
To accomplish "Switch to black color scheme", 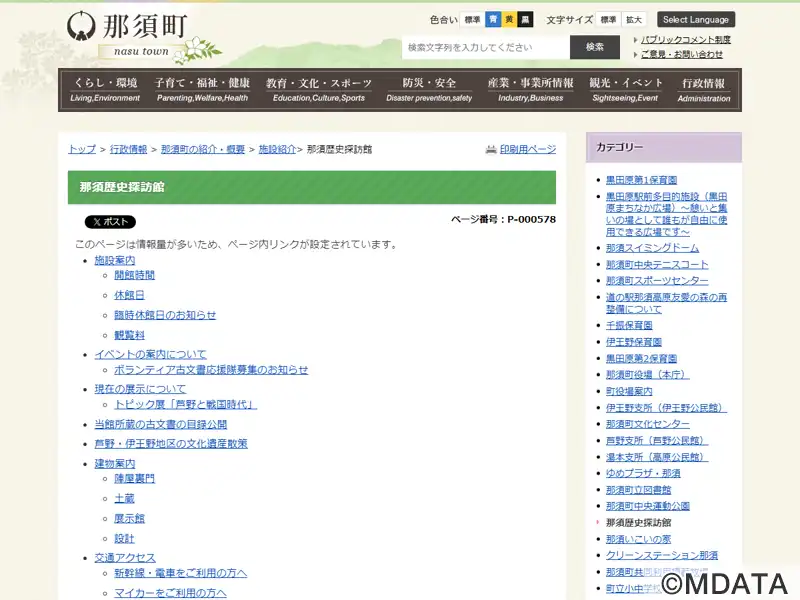I will coord(525,19).
